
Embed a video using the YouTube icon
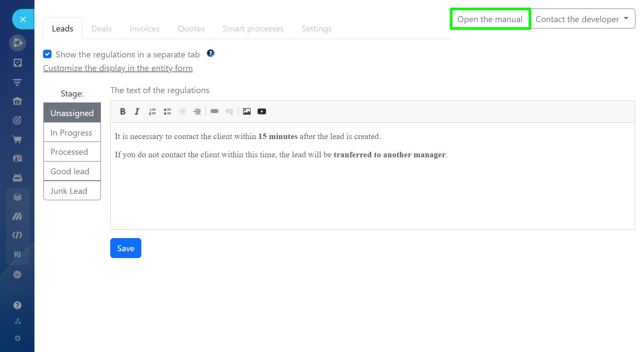(x=262, y=111)
